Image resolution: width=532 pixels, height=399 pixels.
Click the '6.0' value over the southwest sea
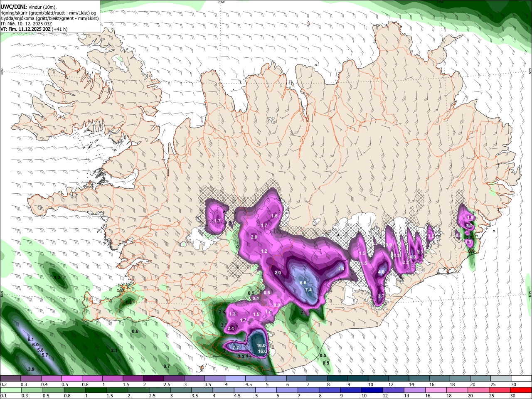click(35, 345)
